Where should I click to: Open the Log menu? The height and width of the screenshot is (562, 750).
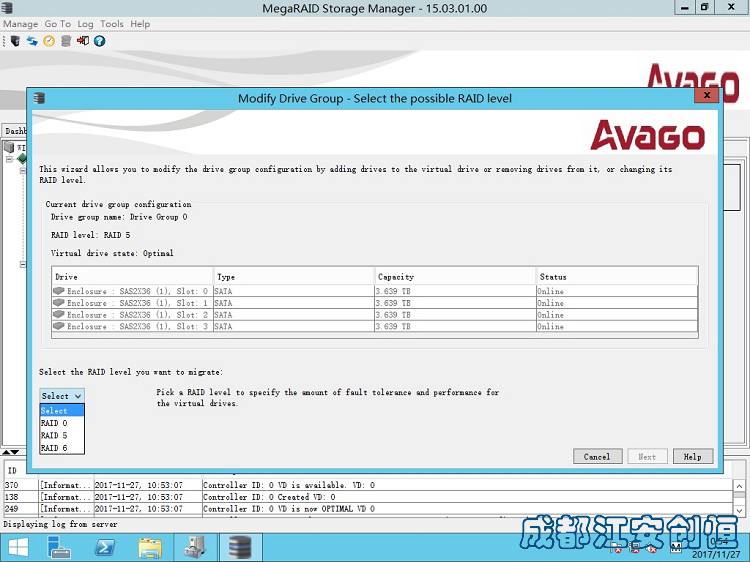click(85, 24)
